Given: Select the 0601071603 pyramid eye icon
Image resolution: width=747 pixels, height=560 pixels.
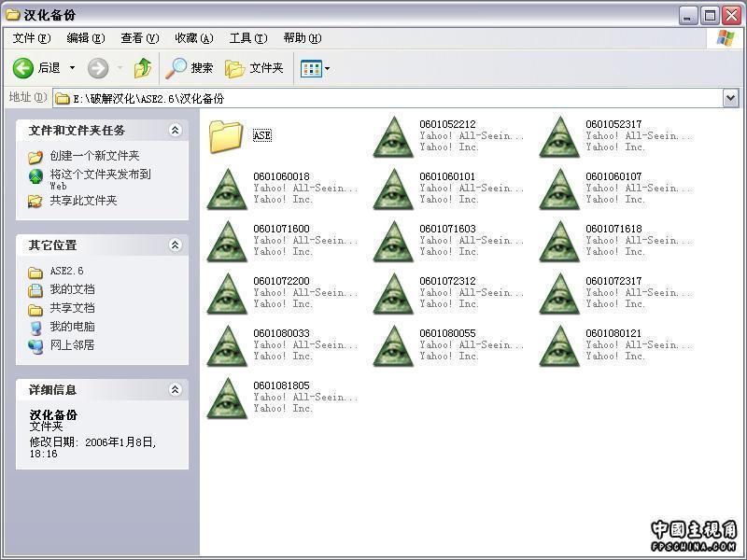Looking at the screenshot, I should click(x=393, y=242).
